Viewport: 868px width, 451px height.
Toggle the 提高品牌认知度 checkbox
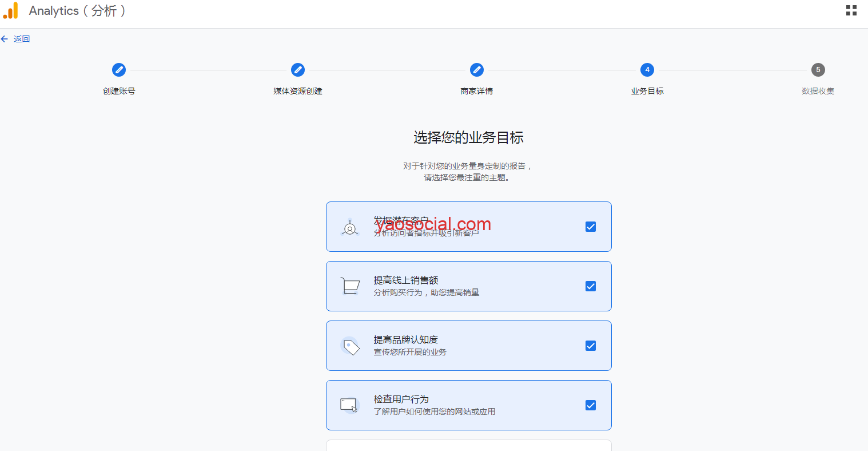click(591, 346)
